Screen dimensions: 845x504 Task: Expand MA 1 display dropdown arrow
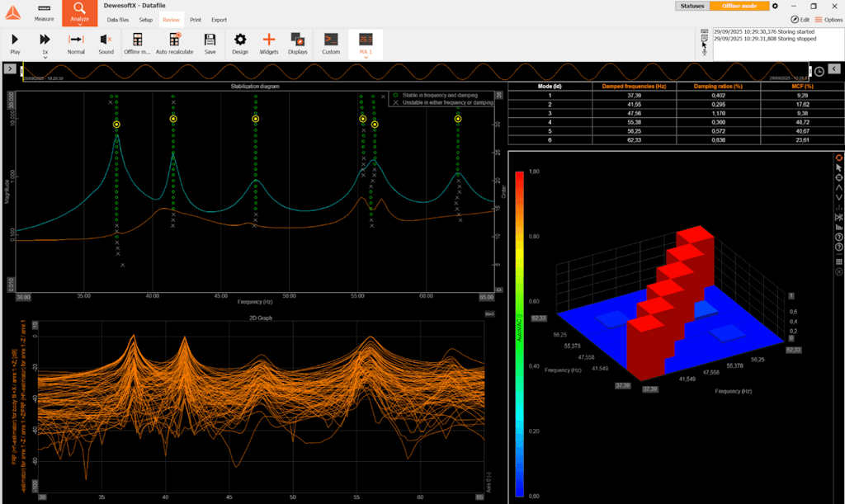[x=366, y=57]
